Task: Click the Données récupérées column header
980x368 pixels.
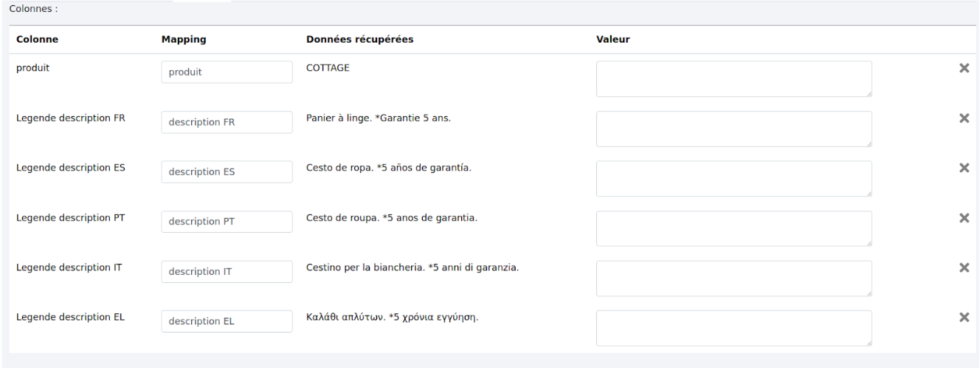Action: tap(359, 40)
